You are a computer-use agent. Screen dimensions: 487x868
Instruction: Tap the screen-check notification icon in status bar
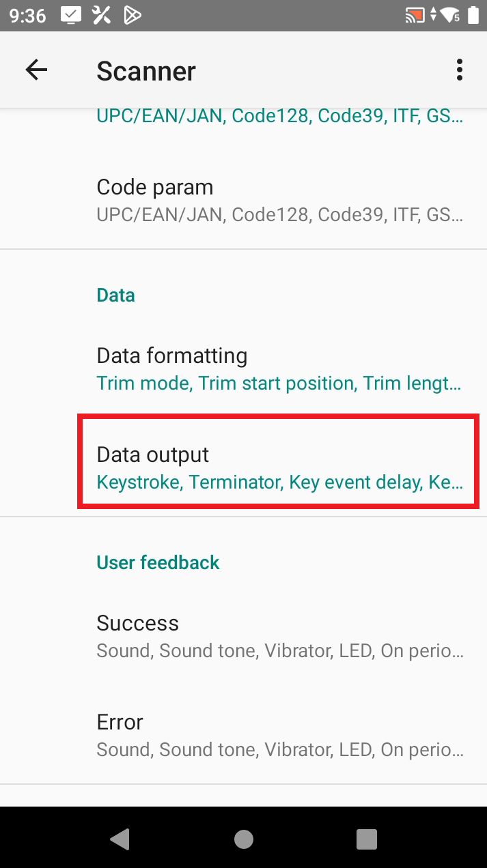[71, 15]
